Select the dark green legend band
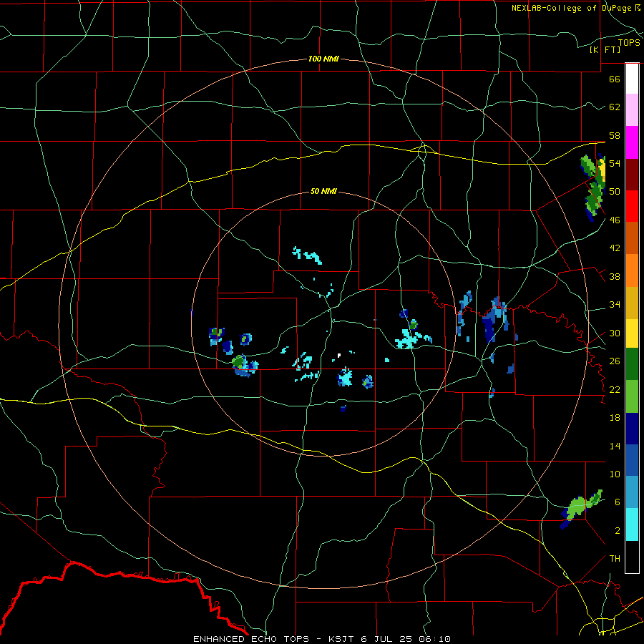 click(x=632, y=364)
